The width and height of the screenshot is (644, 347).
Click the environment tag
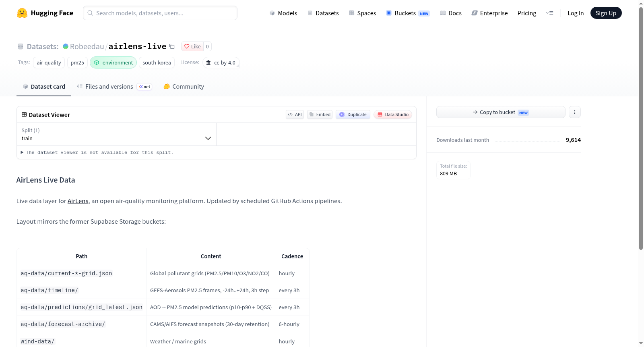pos(114,62)
